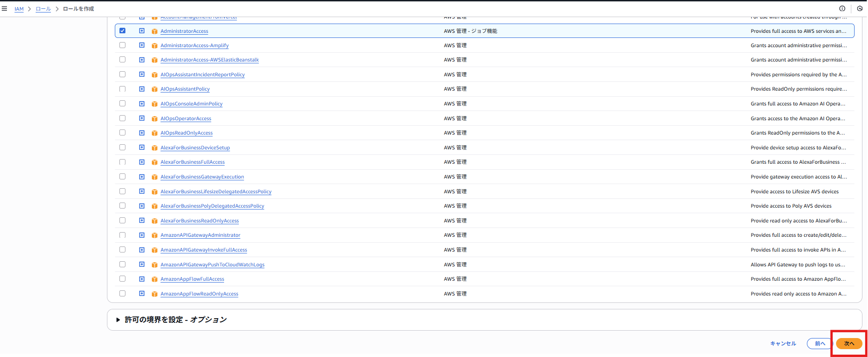Open the AmazonAppFlowReadOnlyAccess policy link
This screenshot has width=868, height=357.
pyautogui.click(x=200, y=294)
